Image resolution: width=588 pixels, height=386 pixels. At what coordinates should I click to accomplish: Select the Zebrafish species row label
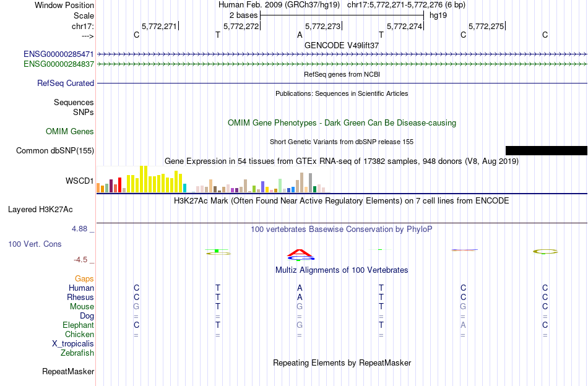[77, 353]
